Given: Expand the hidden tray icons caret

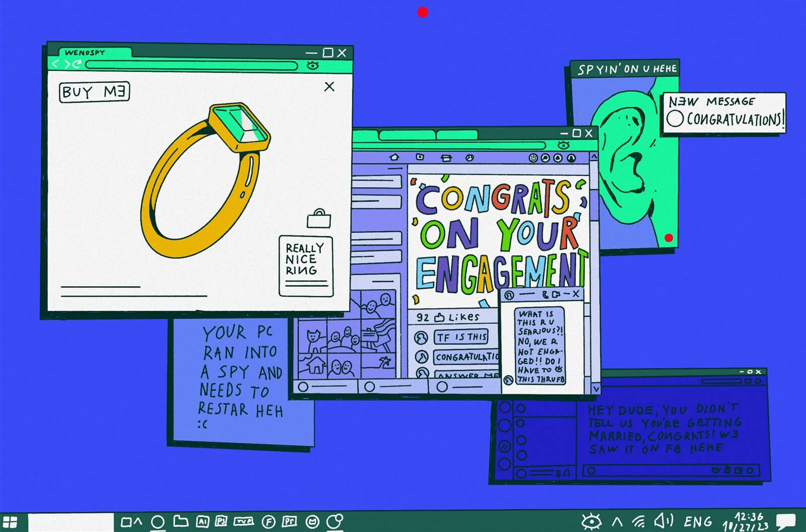Looking at the screenshot, I should pos(617,521).
